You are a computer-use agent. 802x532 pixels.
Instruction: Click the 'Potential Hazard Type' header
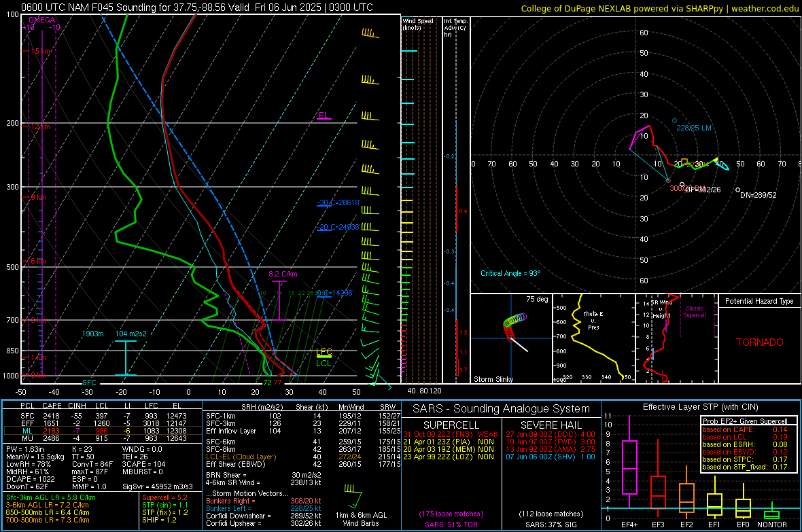point(760,301)
